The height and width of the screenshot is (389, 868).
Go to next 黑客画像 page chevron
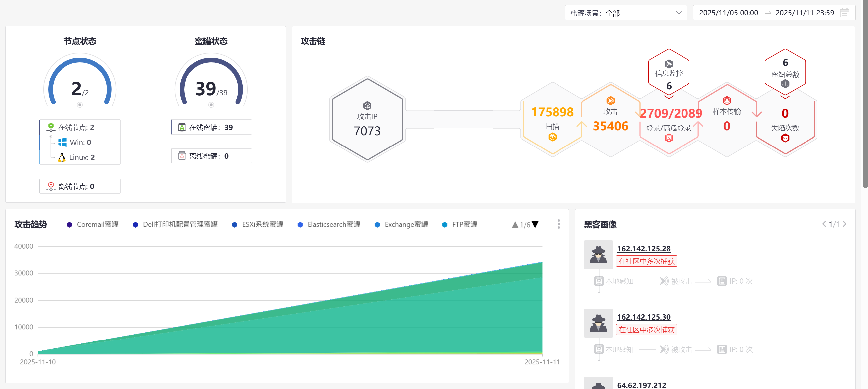click(x=845, y=224)
